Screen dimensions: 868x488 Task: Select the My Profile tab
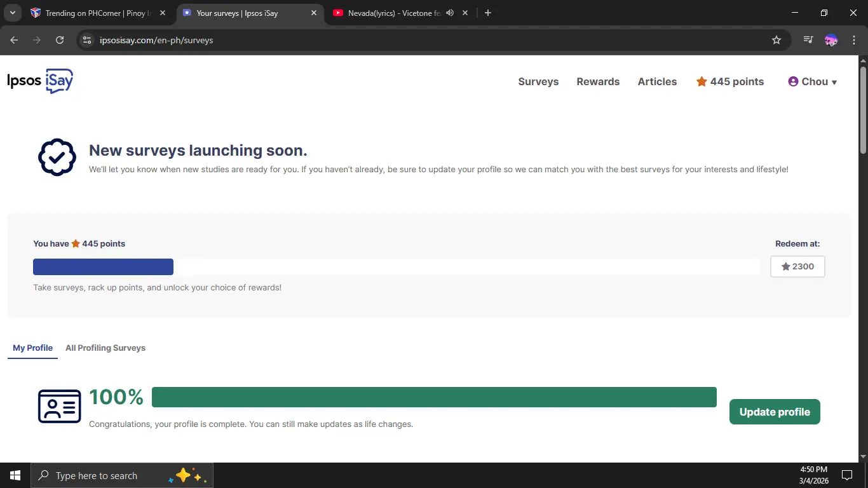32,348
